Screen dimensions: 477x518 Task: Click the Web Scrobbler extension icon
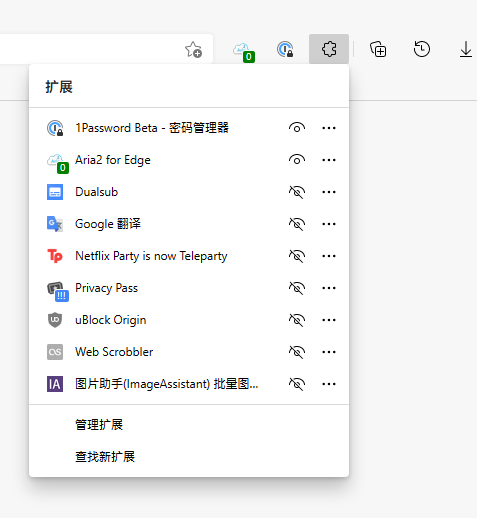pos(55,352)
